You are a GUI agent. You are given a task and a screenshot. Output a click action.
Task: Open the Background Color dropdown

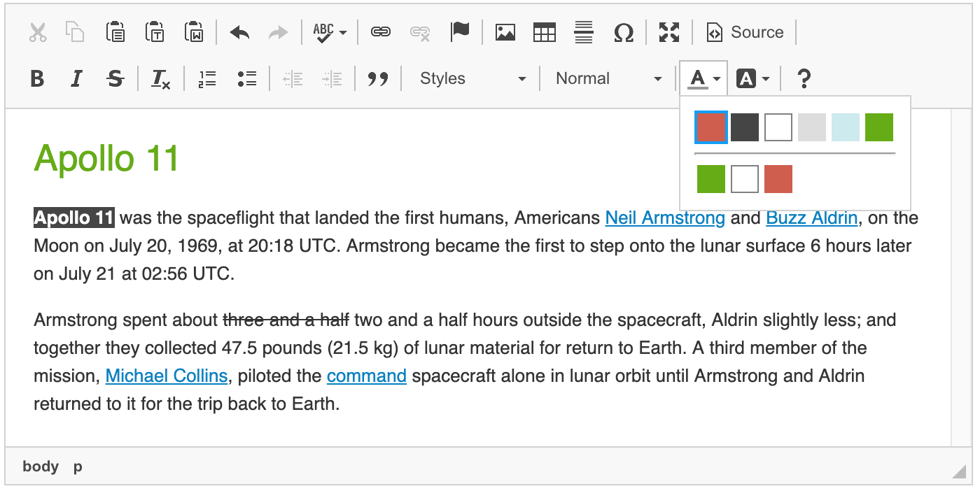click(753, 78)
